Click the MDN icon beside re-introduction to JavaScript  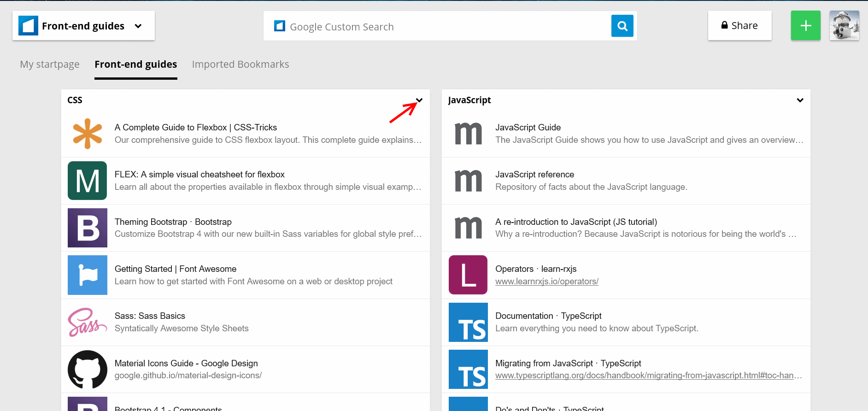tap(468, 228)
